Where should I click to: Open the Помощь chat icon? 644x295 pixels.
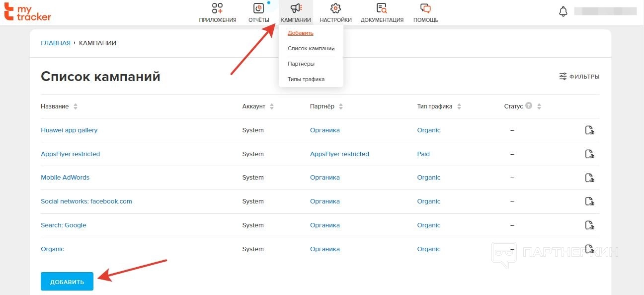click(425, 8)
